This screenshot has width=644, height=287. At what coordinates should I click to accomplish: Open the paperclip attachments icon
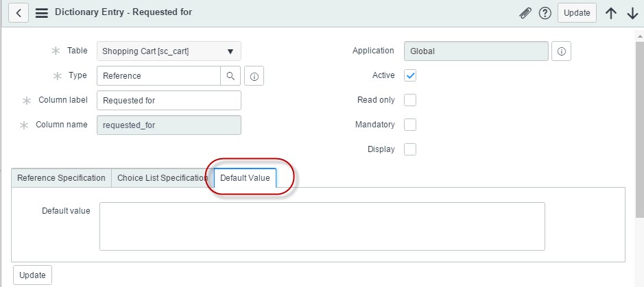point(525,14)
